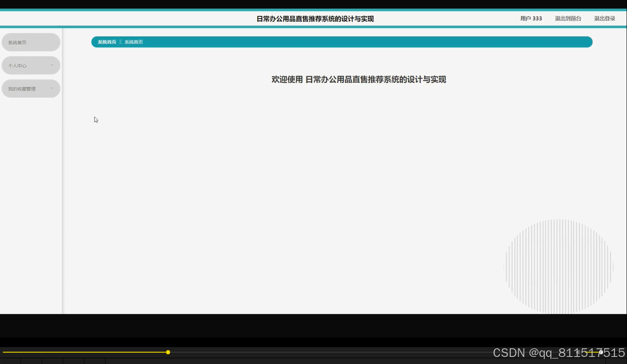
Task: Click the bold 系统首页 breadcrumb
Action: 107,42
